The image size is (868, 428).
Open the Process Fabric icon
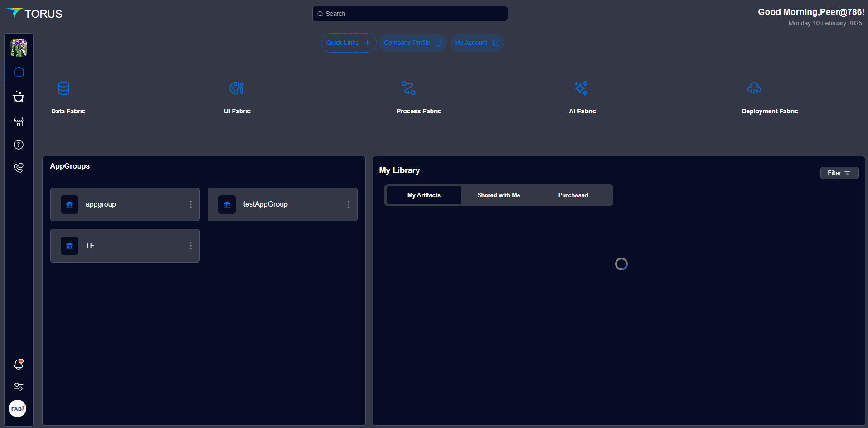(x=408, y=88)
